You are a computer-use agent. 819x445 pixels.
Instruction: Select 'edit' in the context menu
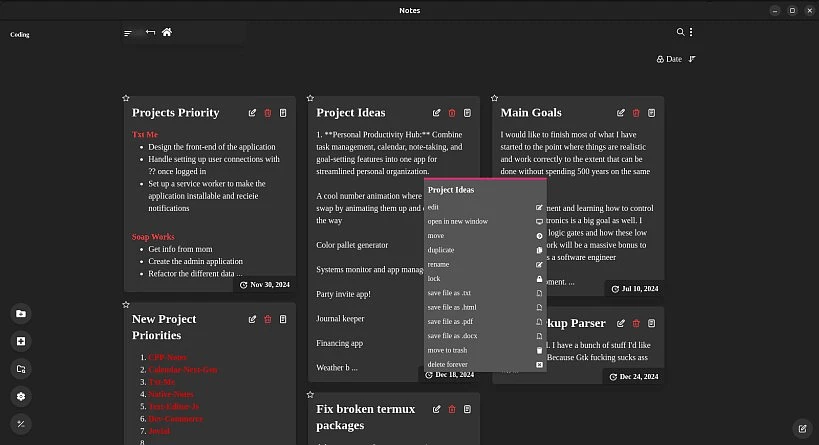pos(485,207)
